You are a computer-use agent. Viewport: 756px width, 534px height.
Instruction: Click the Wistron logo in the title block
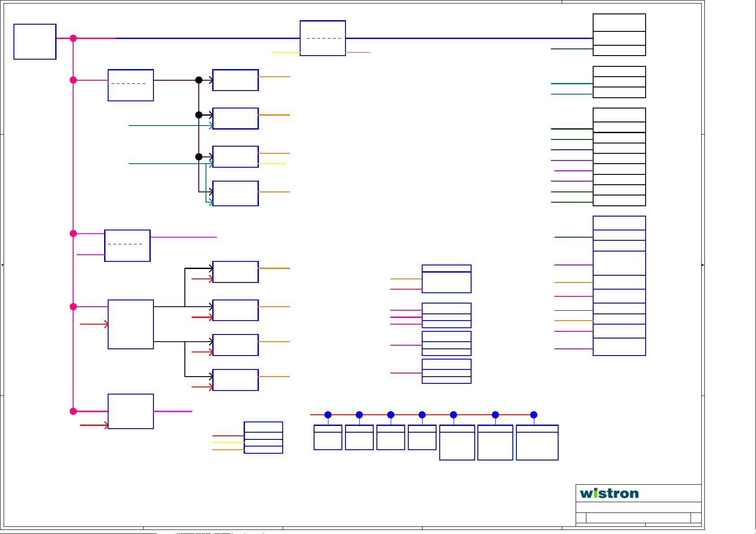coord(609,493)
